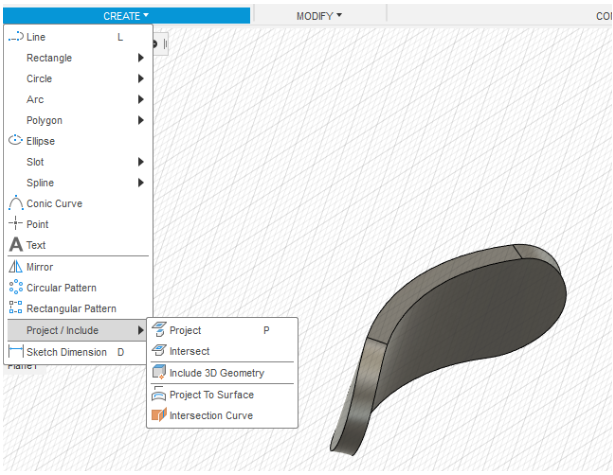Choose the Slot menu entry

click(78, 162)
